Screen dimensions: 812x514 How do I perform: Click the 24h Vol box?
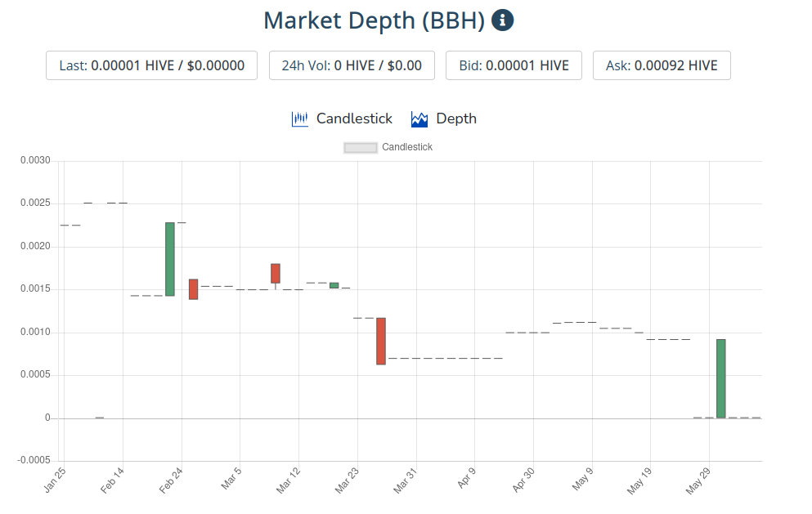pyautogui.click(x=352, y=65)
